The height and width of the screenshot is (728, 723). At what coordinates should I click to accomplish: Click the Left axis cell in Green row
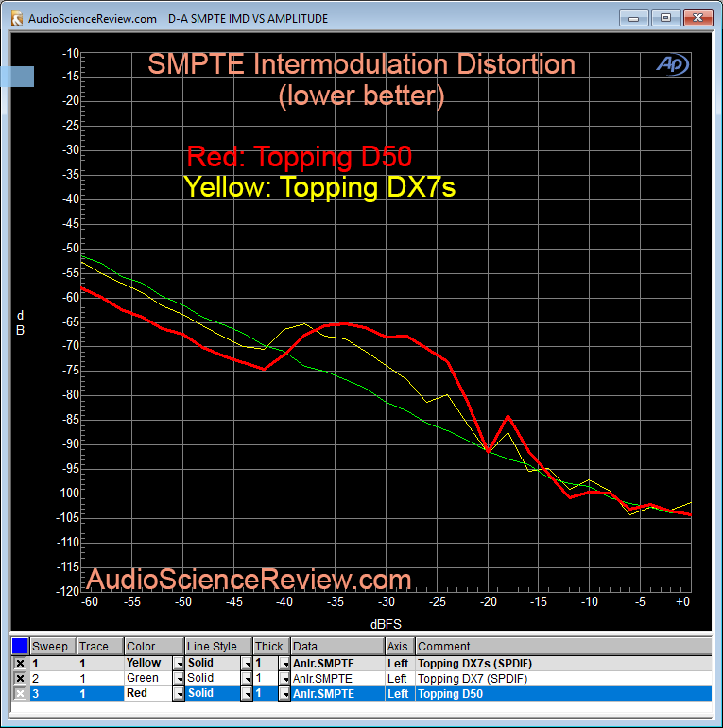coord(400,679)
